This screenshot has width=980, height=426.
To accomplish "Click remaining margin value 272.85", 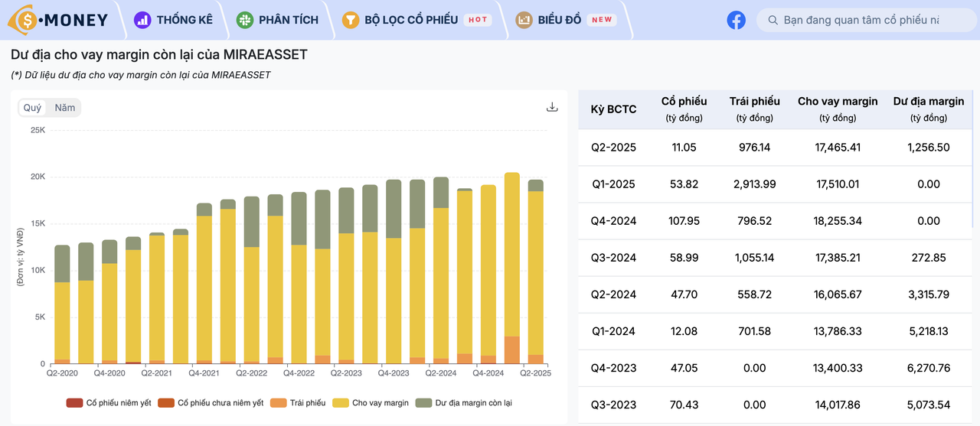I will click(x=929, y=258).
